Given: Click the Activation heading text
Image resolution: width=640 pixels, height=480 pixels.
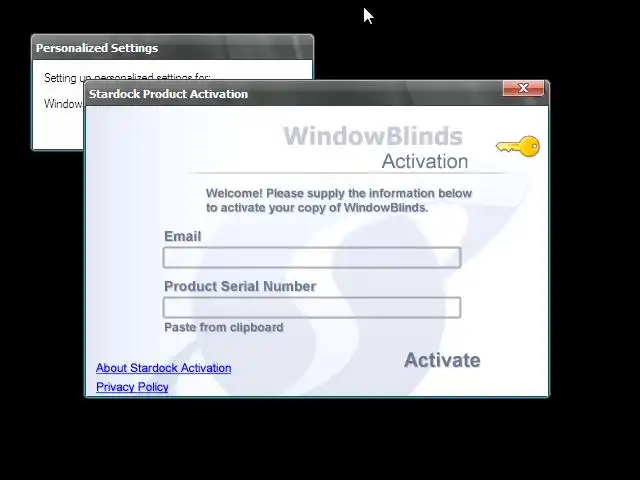Looking at the screenshot, I should coord(425,161).
